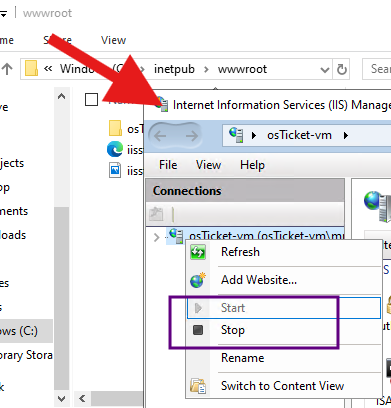Select Windows (C:) in Explorer navigation pane

pyautogui.click(x=26, y=331)
